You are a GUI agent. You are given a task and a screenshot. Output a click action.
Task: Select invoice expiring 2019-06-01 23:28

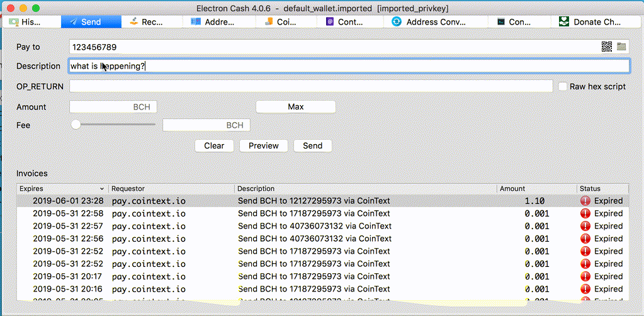click(323, 201)
